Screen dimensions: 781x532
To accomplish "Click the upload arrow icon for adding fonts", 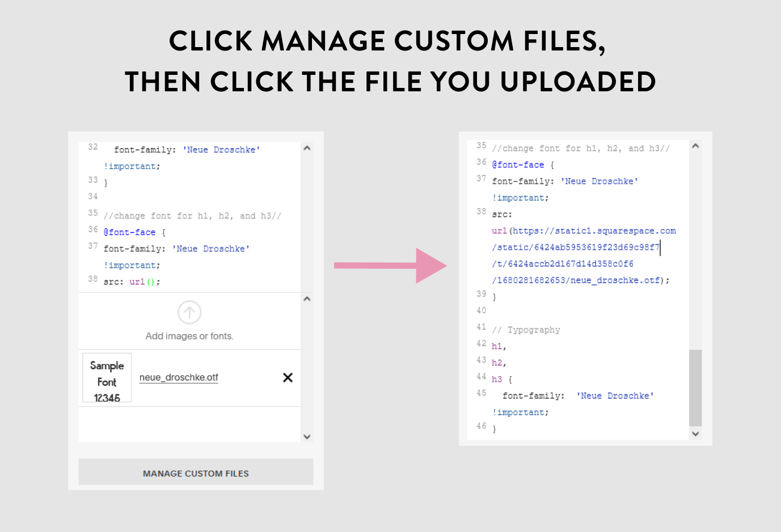I will click(x=189, y=313).
